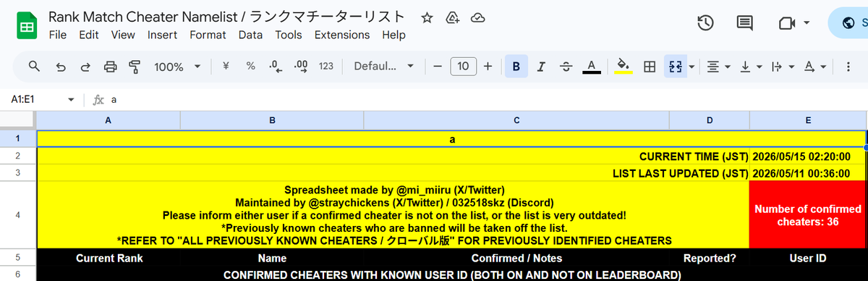
Task: Decrease decimal places
Action: click(x=275, y=67)
